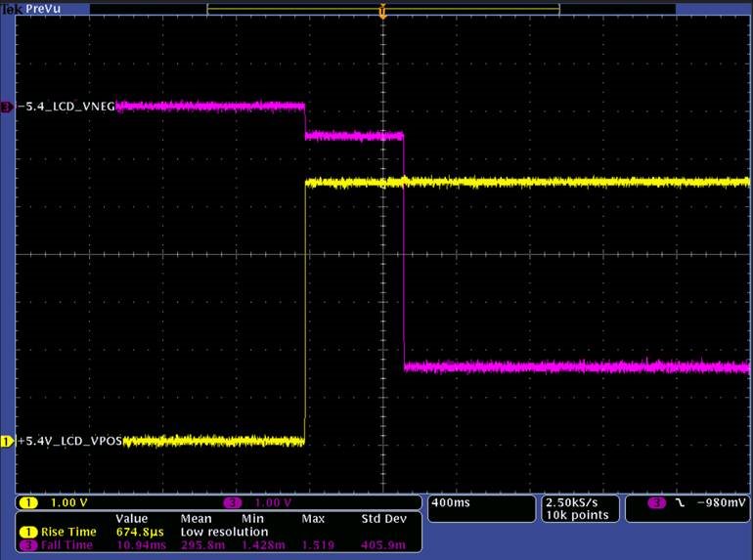Image resolution: width=753 pixels, height=560 pixels.
Task: Select the Rise Time measurement label
Action: pos(68,533)
